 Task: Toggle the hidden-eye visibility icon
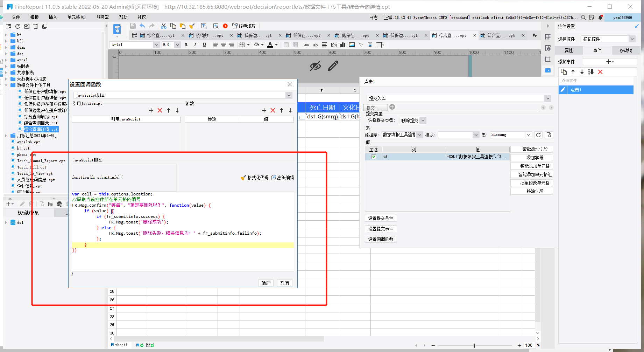(315, 65)
